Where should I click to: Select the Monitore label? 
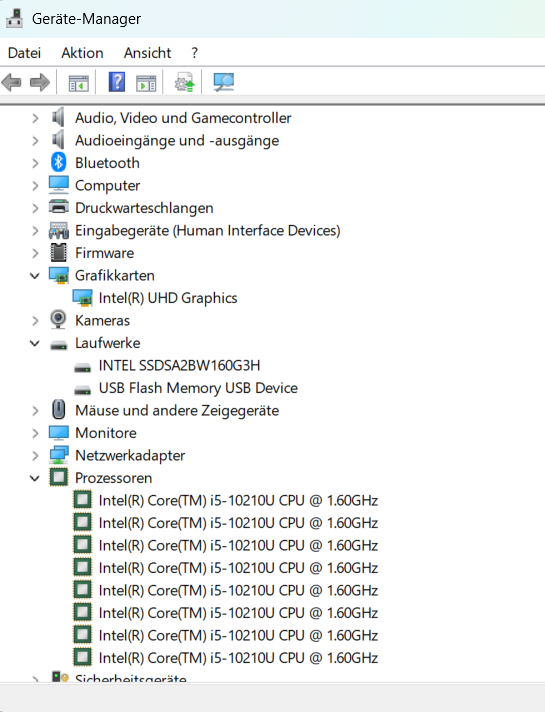[x=106, y=433]
